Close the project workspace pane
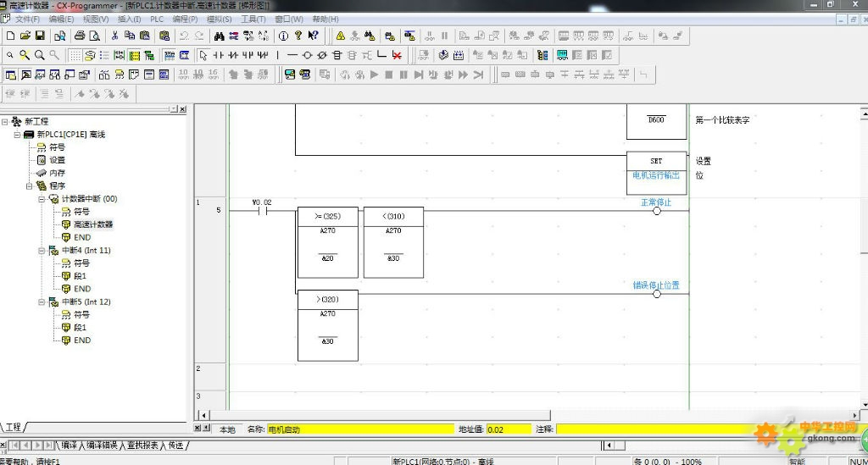 click(x=183, y=109)
